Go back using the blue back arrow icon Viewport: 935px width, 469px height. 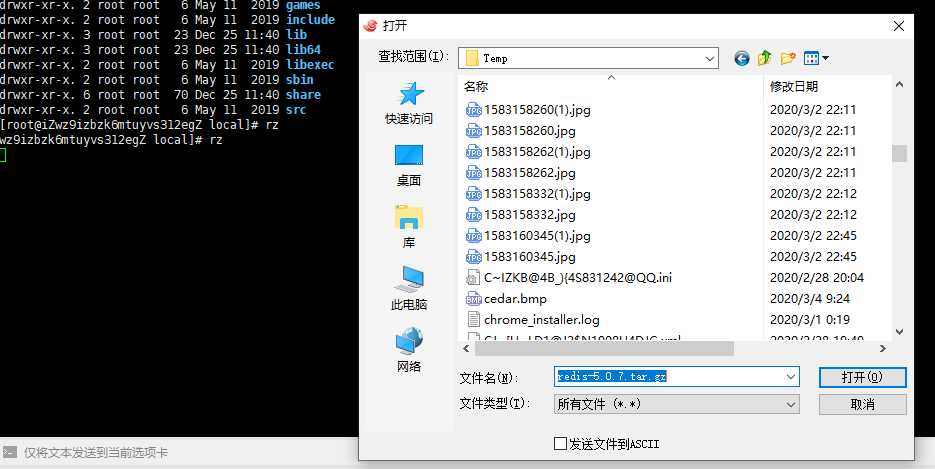[x=741, y=58]
